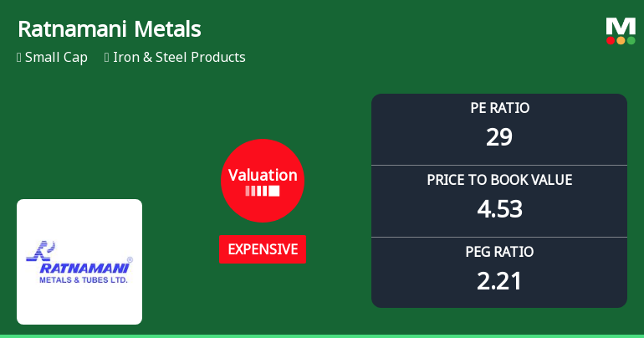Click the blue Ratnamani emblem in the company logo

click(41, 252)
